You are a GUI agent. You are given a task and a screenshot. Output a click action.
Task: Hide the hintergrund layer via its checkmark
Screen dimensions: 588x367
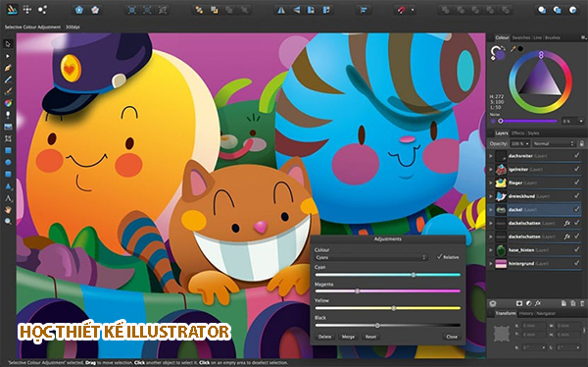(x=576, y=263)
